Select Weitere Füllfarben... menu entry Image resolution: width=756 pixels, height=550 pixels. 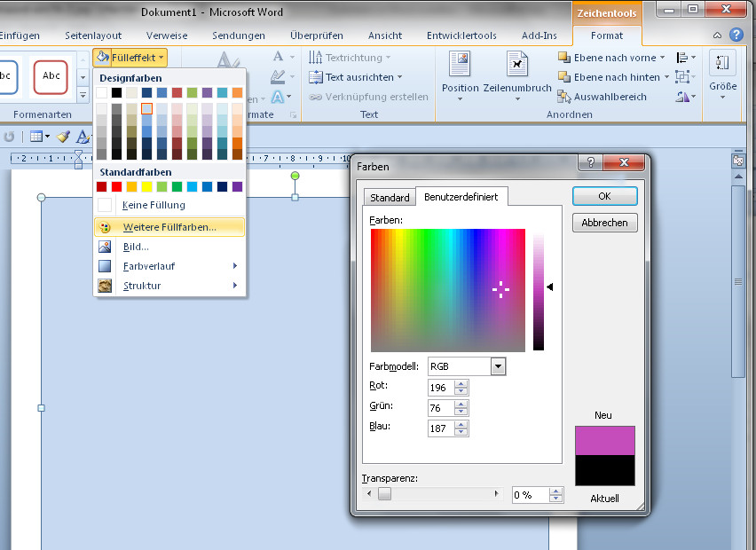(169, 227)
